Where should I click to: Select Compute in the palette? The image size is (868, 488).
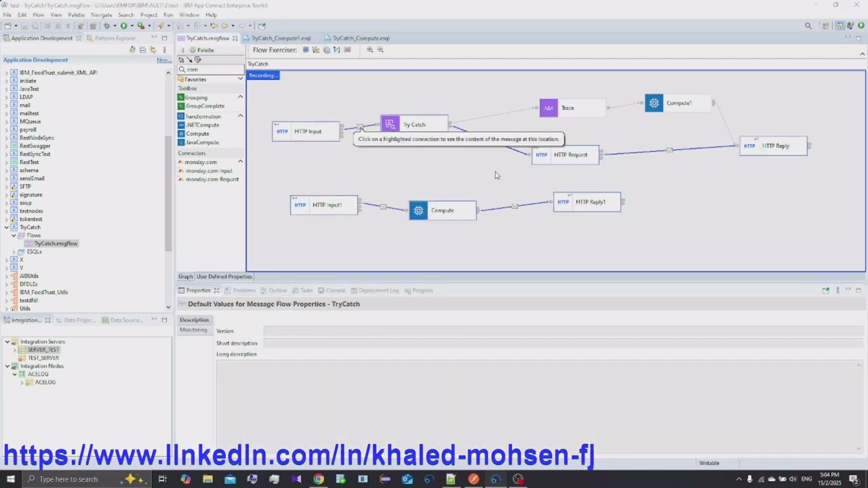(197, 134)
